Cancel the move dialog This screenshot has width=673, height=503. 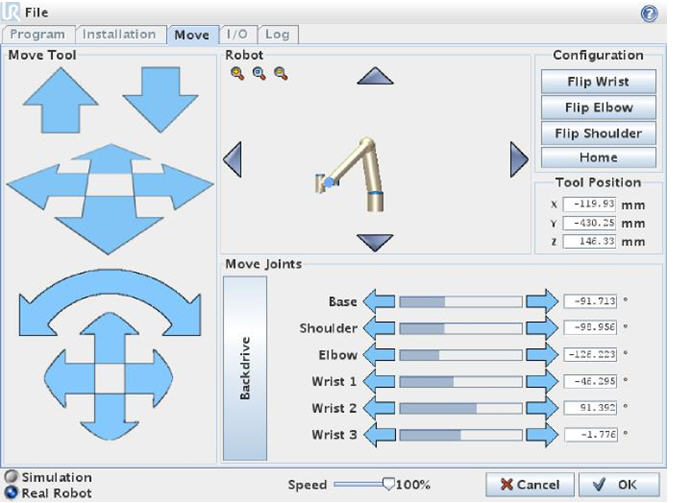tap(530, 485)
